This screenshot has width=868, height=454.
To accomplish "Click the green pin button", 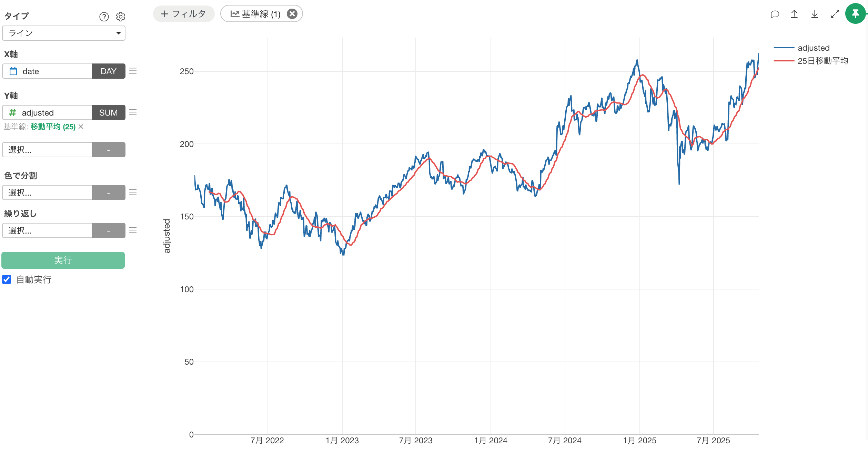I will coord(855,14).
